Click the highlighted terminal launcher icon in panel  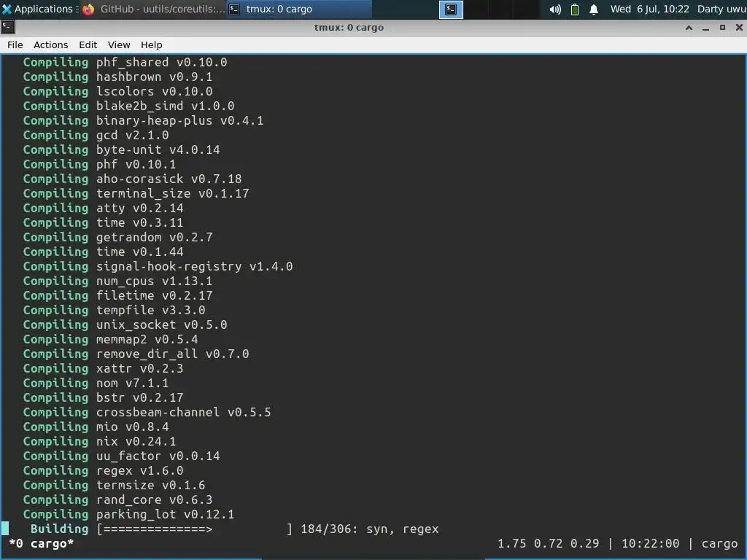click(x=451, y=9)
